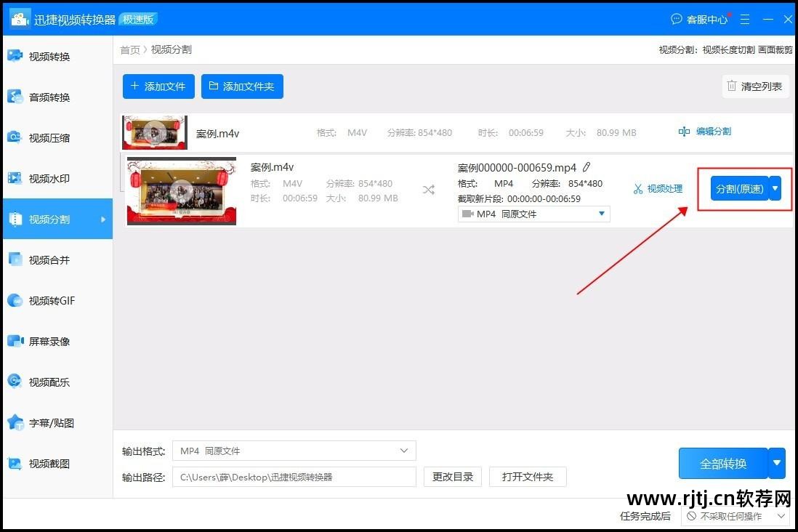Image resolution: width=798 pixels, height=532 pixels.
Task: Edit output name with pencil icon
Action: pos(587,167)
